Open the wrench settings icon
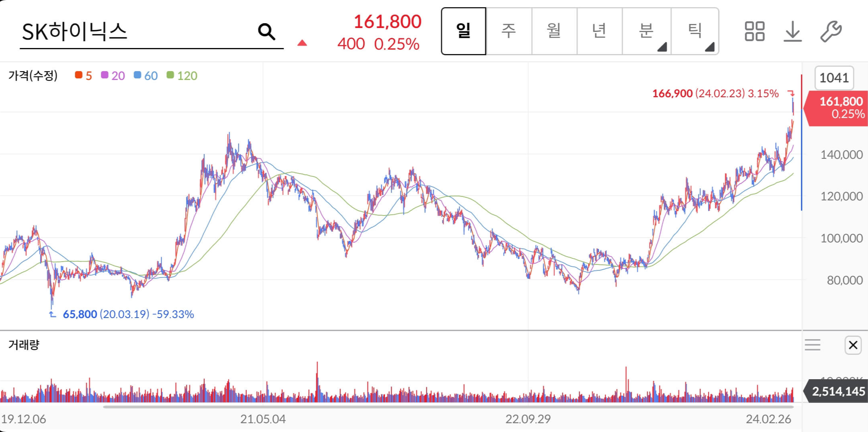This screenshot has width=868, height=432. pos(831,32)
